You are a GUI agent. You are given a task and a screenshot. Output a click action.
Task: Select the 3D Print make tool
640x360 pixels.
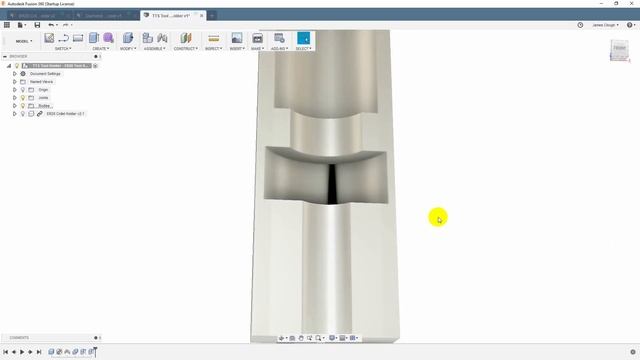pyautogui.click(x=258, y=38)
